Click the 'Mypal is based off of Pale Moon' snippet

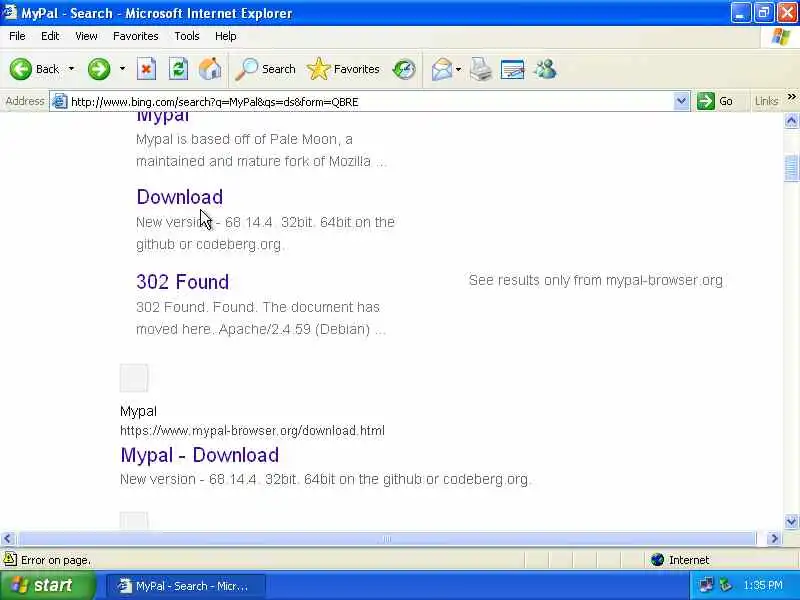pyautogui.click(x=261, y=150)
